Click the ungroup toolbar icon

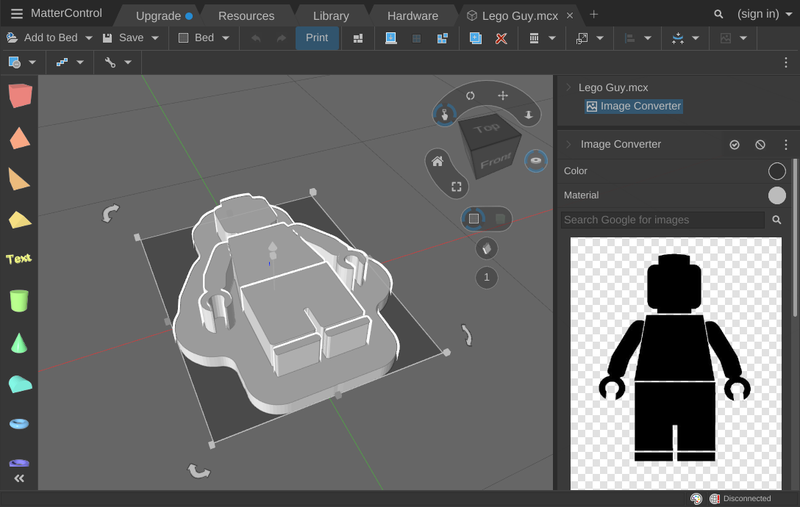coord(442,38)
